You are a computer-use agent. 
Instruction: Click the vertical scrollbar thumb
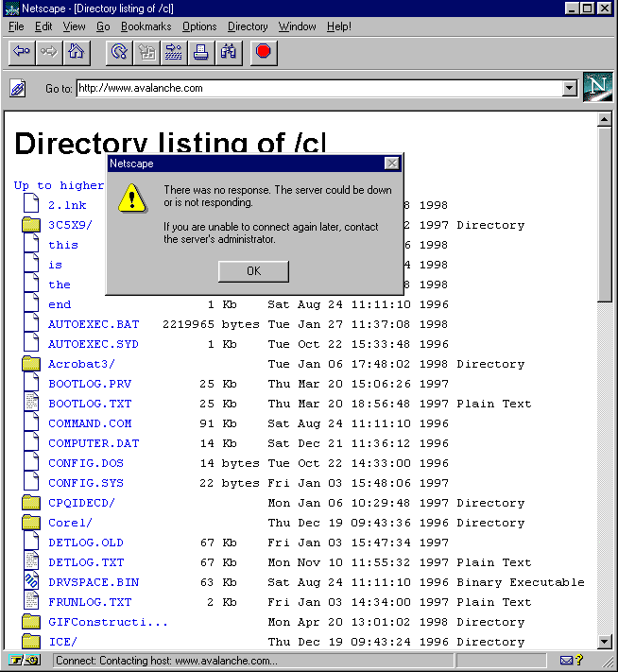pyautogui.click(x=604, y=215)
